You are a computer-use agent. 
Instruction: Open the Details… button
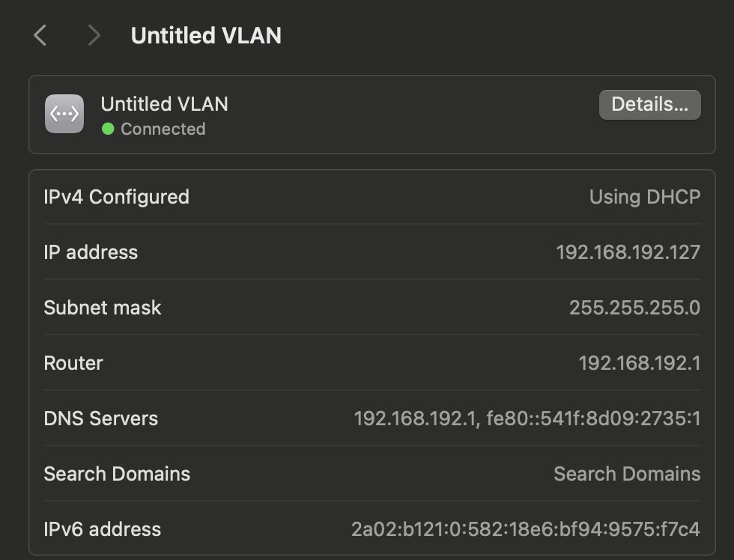pos(649,105)
